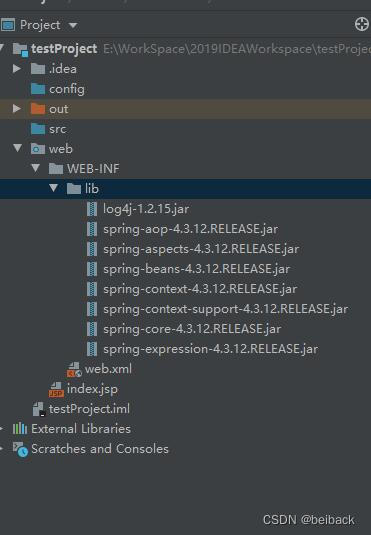The image size is (371, 535).
Task: Click the index.jsp JSP file icon
Action: [56, 389]
